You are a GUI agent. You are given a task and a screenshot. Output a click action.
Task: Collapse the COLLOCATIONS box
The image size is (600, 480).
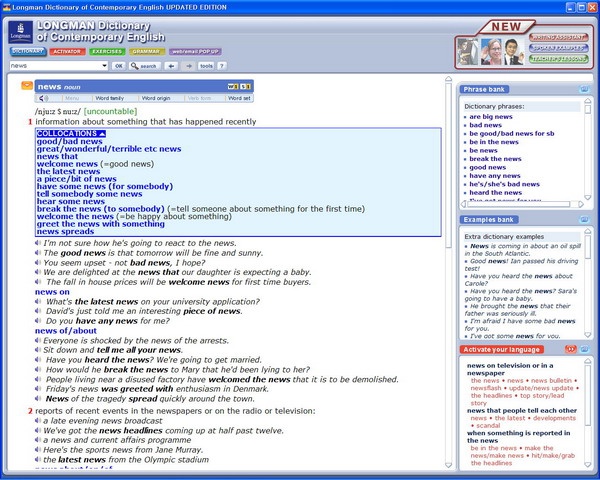coord(71,133)
